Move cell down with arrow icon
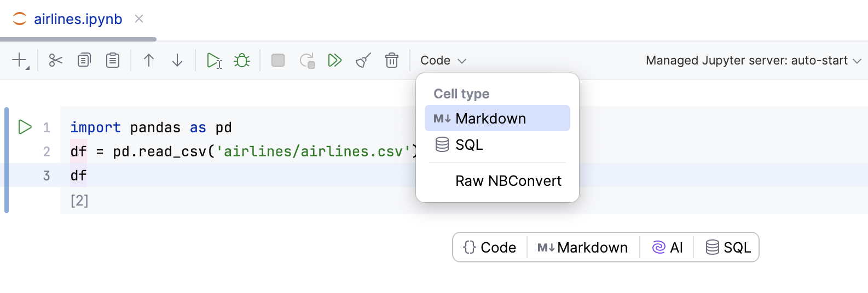The width and height of the screenshot is (868, 293). click(177, 60)
